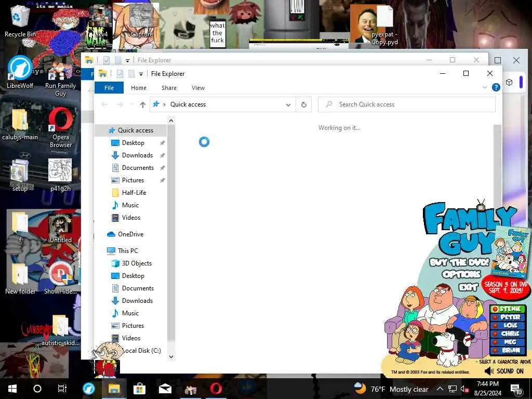
Task: Open Mail app from taskbar
Action: coord(165,389)
